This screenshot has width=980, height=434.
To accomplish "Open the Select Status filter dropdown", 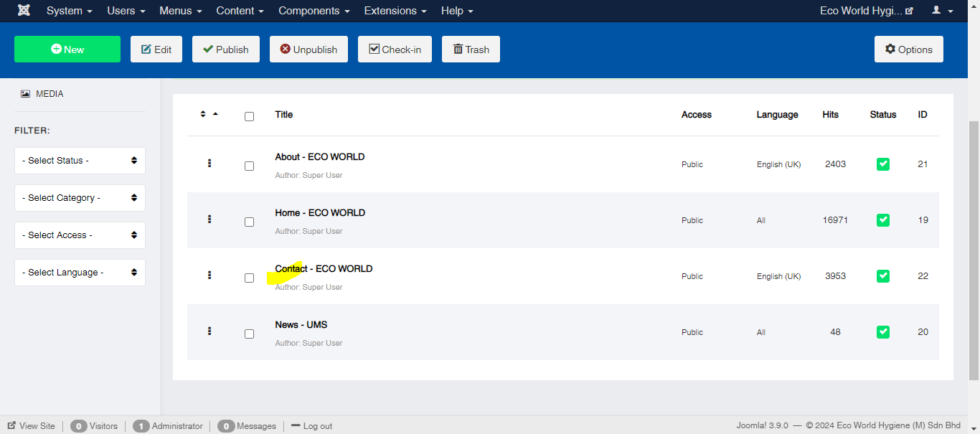I will point(80,161).
